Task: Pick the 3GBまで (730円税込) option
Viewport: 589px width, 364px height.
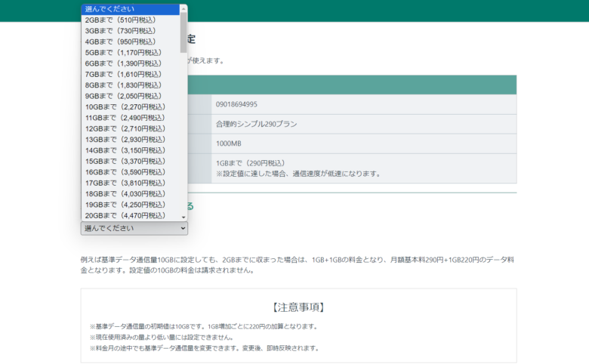Action: click(130, 31)
